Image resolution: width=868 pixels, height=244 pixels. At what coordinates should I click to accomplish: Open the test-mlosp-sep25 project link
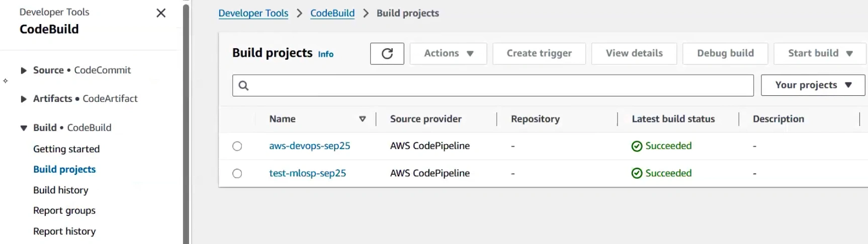pyautogui.click(x=308, y=173)
